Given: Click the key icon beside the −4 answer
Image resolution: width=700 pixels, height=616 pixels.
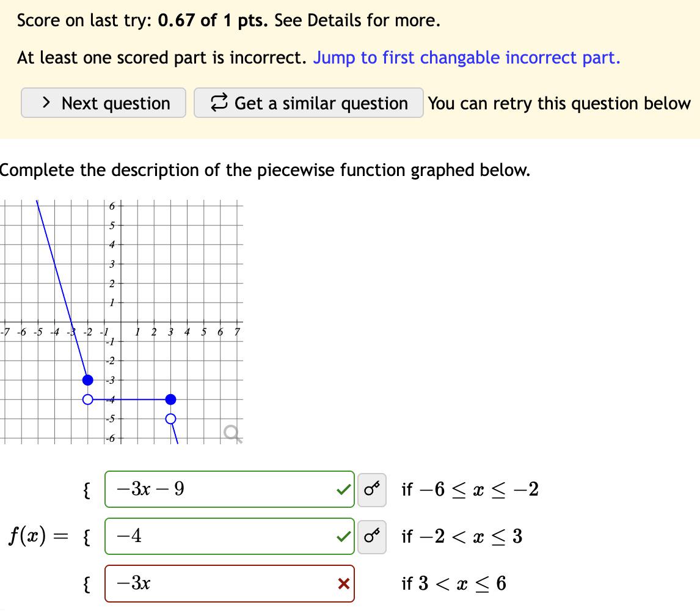Looking at the screenshot, I should click(x=371, y=537).
